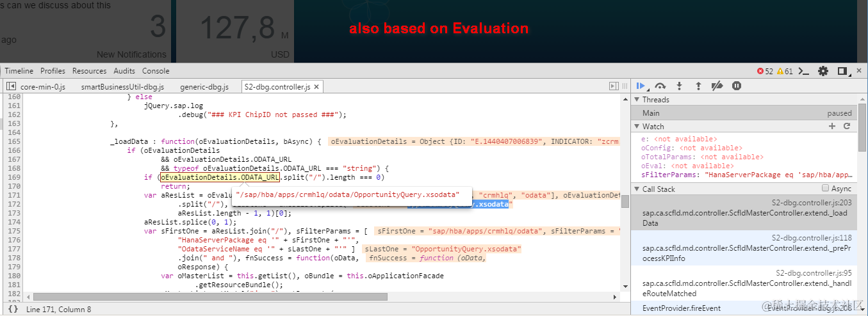Viewport: 868px width, 316px height.
Task: Add a new watch expression
Action: pos(832,126)
